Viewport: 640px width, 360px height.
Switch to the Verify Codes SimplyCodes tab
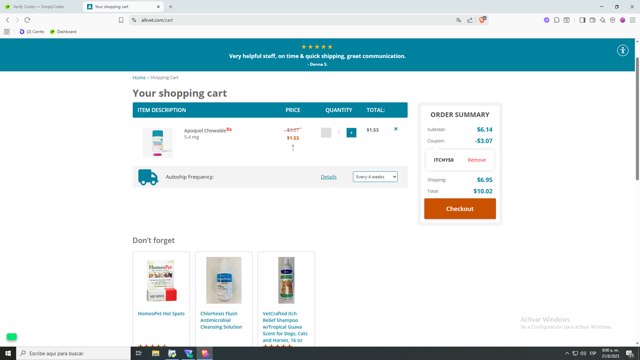(x=38, y=7)
